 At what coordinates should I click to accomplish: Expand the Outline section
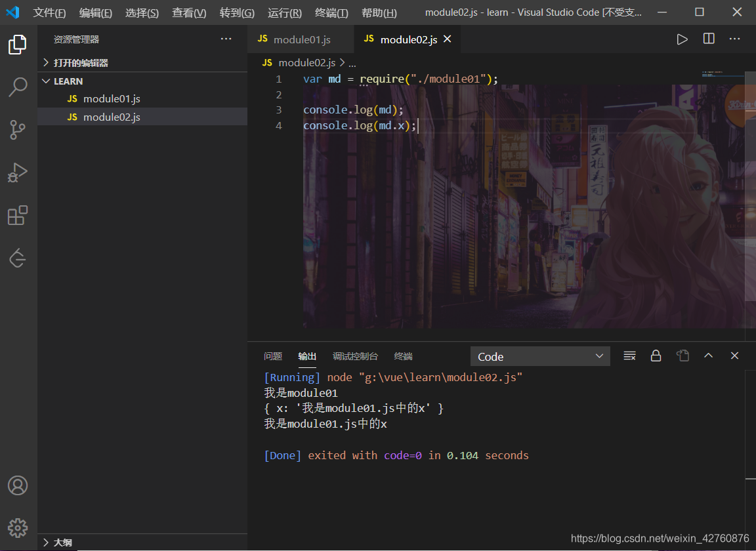(x=142, y=542)
